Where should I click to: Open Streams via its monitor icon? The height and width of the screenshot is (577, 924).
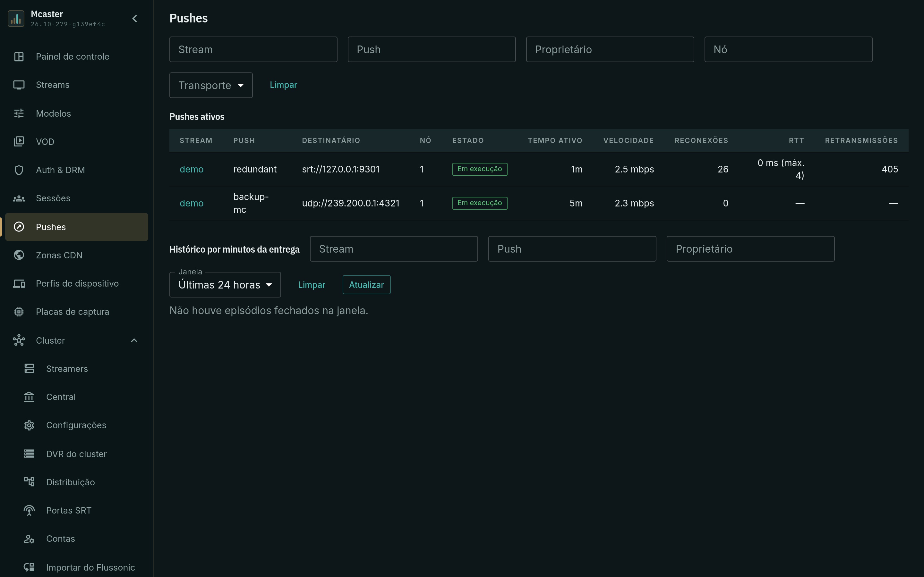pyautogui.click(x=19, y=85)
